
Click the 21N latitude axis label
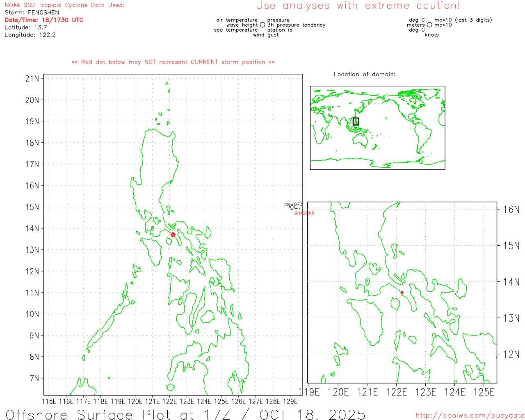(32, 78)
